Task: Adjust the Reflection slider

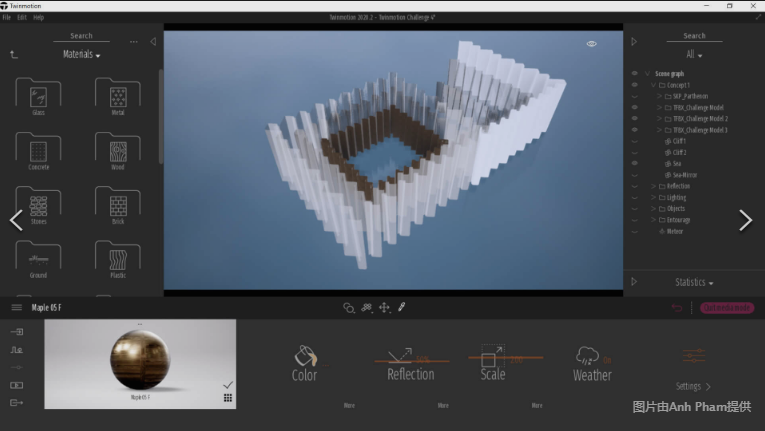Action: pyautogui.click(x=412, y=361)
